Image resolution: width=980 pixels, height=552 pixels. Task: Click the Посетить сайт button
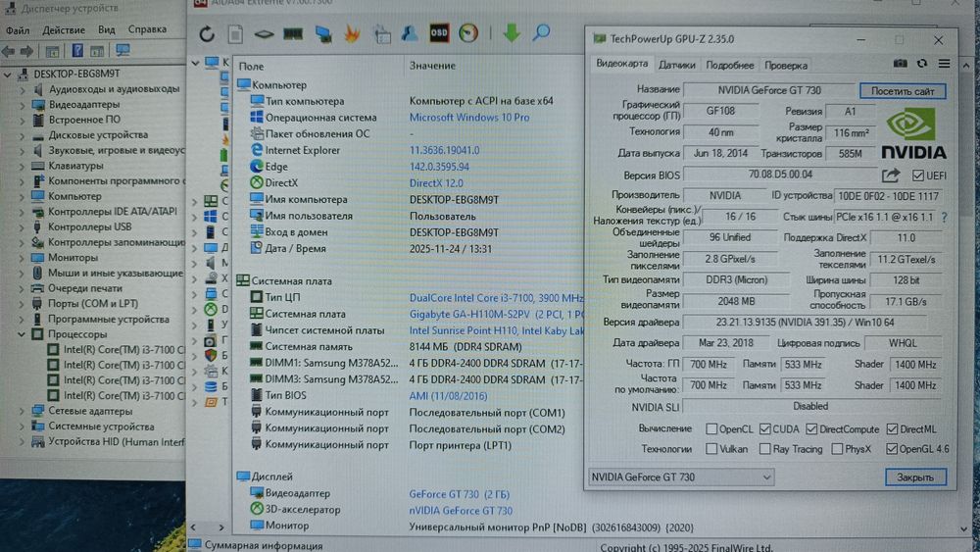click(x=903, y=90)
